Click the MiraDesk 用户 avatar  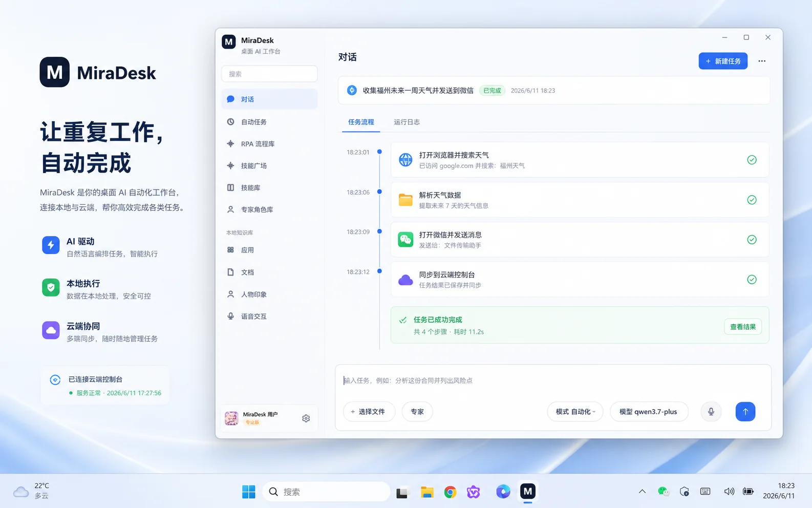click(x=231, y=418)
